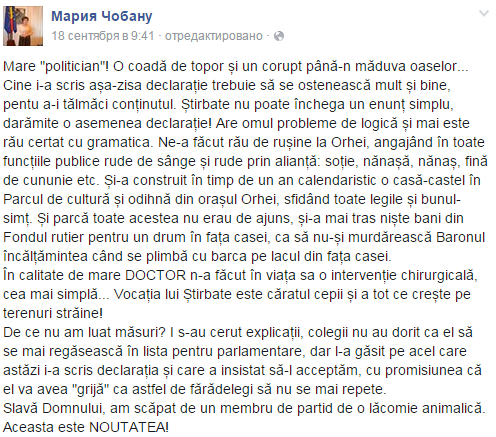View edit history via отредактировано
Viewport: 496px width, 437px height.
coord(214,36)
